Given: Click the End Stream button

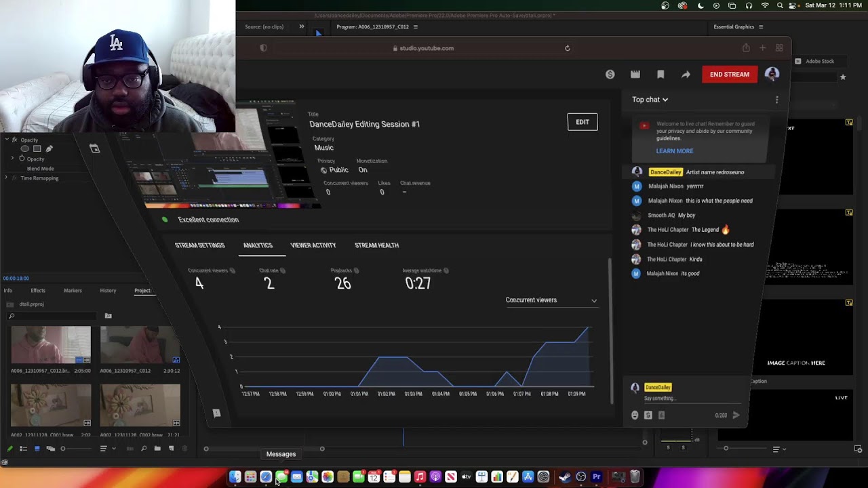Looking at the screenshot, I should 730,75.
